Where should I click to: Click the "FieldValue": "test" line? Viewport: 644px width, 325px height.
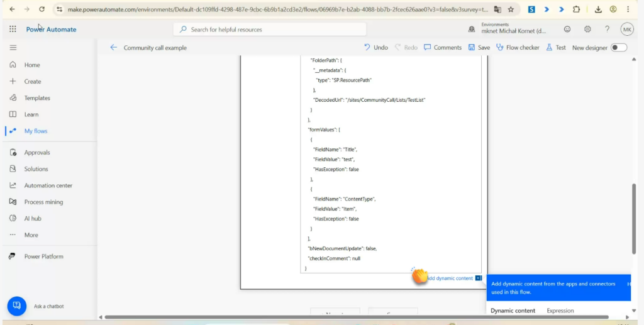(x=334, y=159)
